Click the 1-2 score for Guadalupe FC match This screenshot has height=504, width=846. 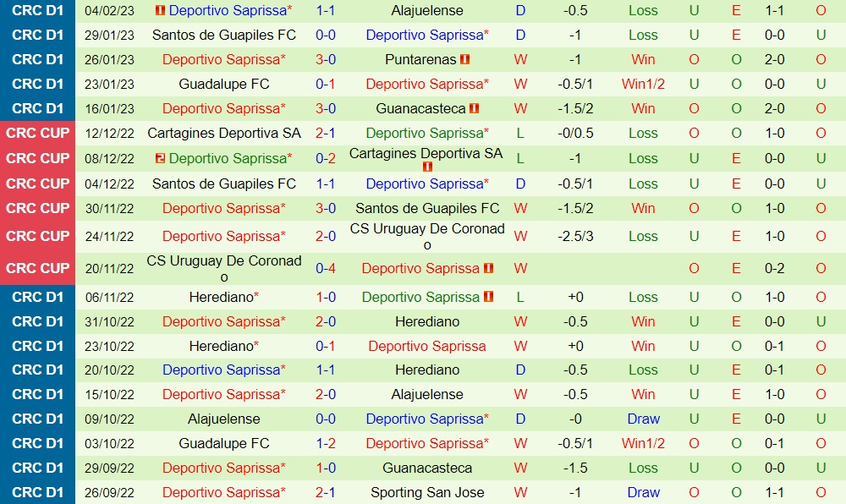[x=326, y=443]
